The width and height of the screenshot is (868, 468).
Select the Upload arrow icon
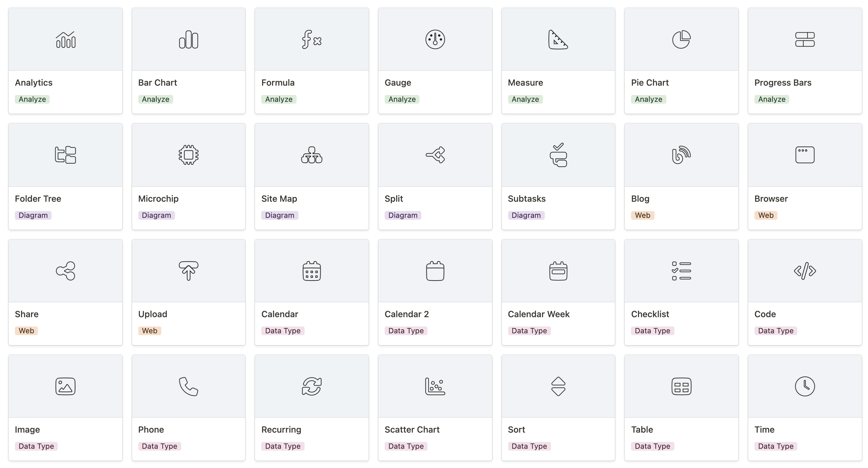[188, 271]
